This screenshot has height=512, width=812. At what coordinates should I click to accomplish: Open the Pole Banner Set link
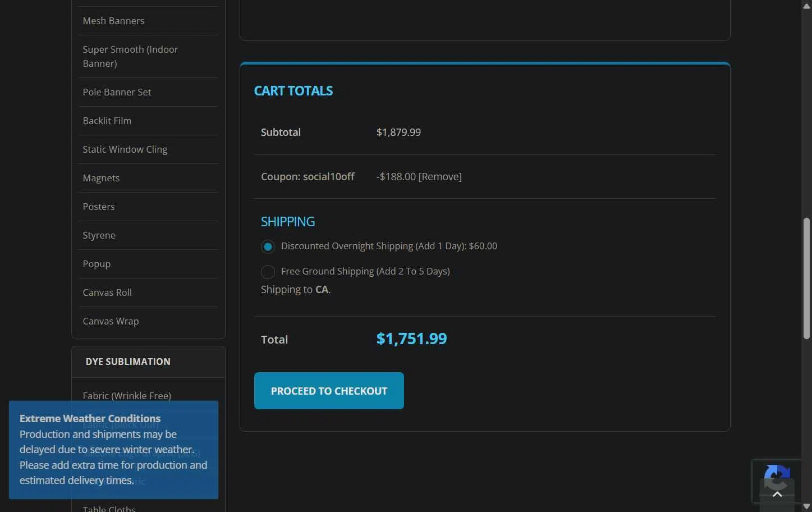(117, 92)
